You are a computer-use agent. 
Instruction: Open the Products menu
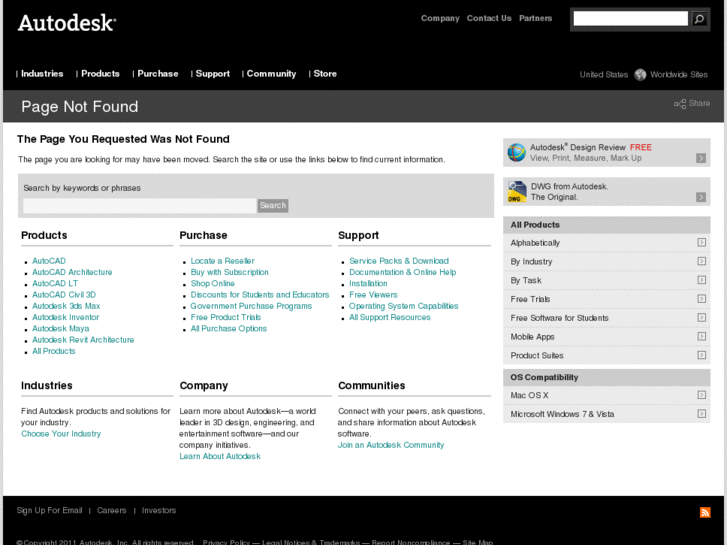(100, 73)
